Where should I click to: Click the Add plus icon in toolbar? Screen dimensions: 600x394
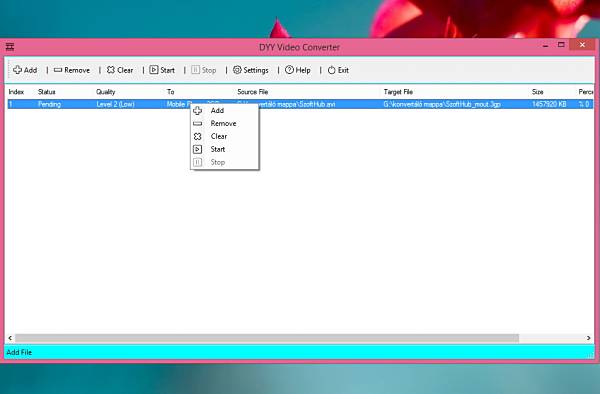[17, 70]
